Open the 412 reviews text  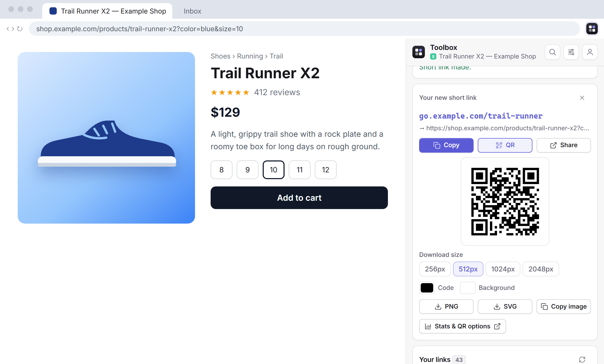277,92
